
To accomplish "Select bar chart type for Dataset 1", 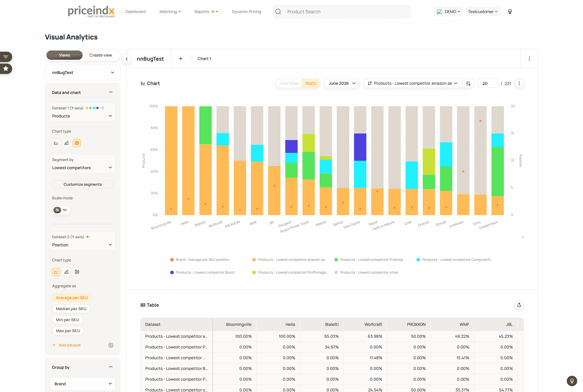I will point(66,143).
